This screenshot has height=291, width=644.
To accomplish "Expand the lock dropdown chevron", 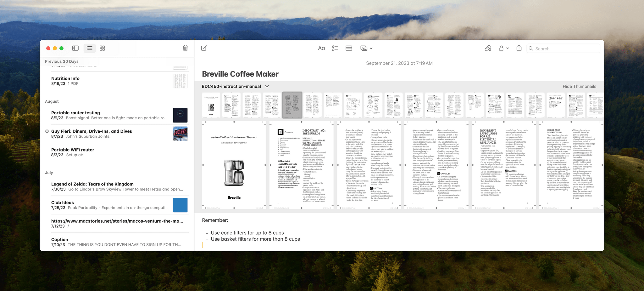I will 508,48.
